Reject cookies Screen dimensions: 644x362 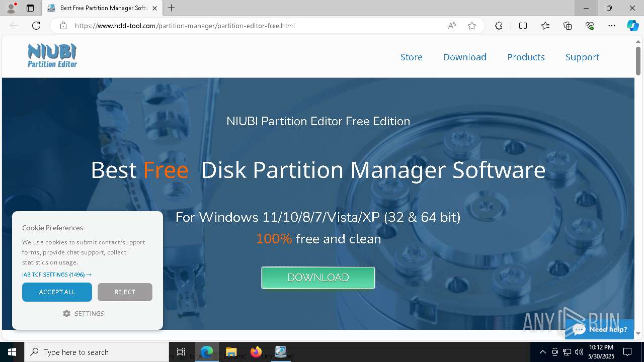[125, 292]
